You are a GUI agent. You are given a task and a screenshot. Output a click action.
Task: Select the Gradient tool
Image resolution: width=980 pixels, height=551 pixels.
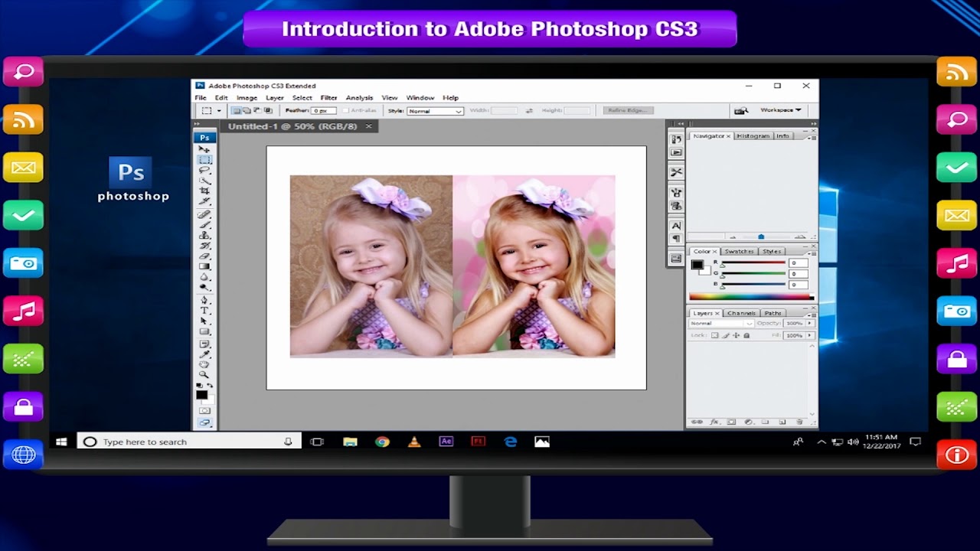click(204, 266)
